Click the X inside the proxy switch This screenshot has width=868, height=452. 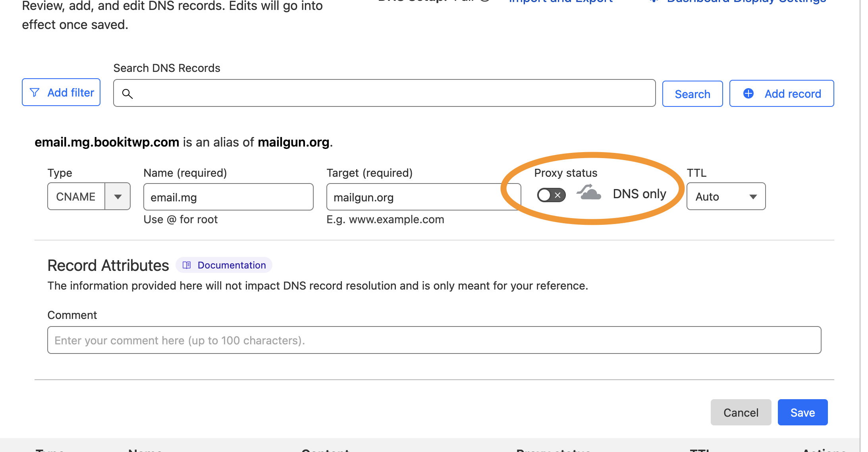point(557,195)
